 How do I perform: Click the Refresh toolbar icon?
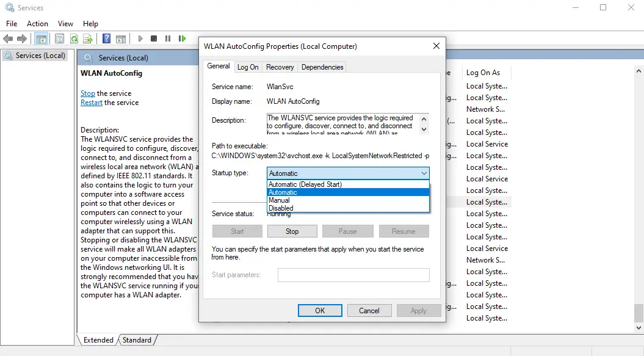click(x=74, y=38)
